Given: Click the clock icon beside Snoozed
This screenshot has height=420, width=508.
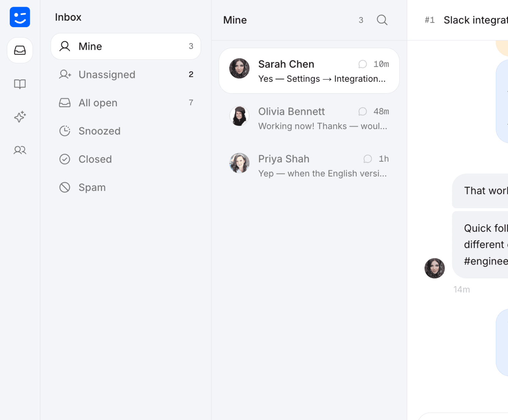Looking at the screenshot, I should coord(65,131).
